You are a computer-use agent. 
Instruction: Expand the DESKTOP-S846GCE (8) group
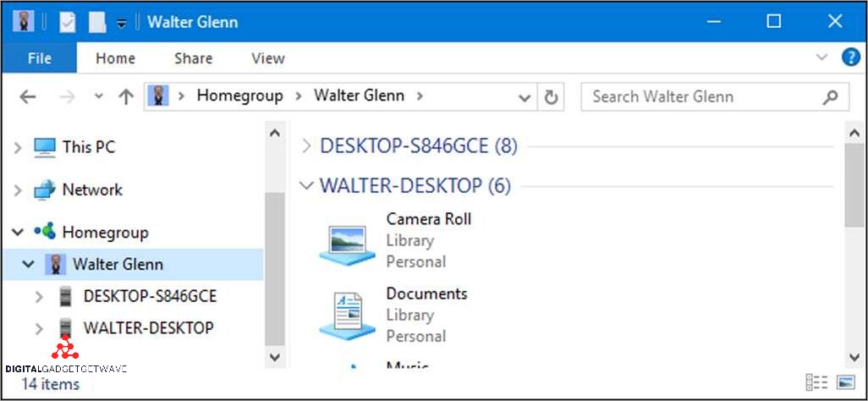306,146
